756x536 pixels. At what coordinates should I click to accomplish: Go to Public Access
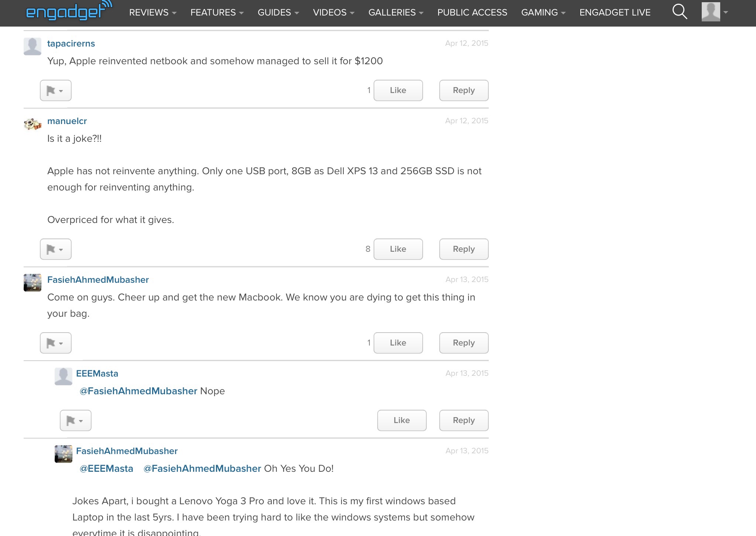[472, 13]
